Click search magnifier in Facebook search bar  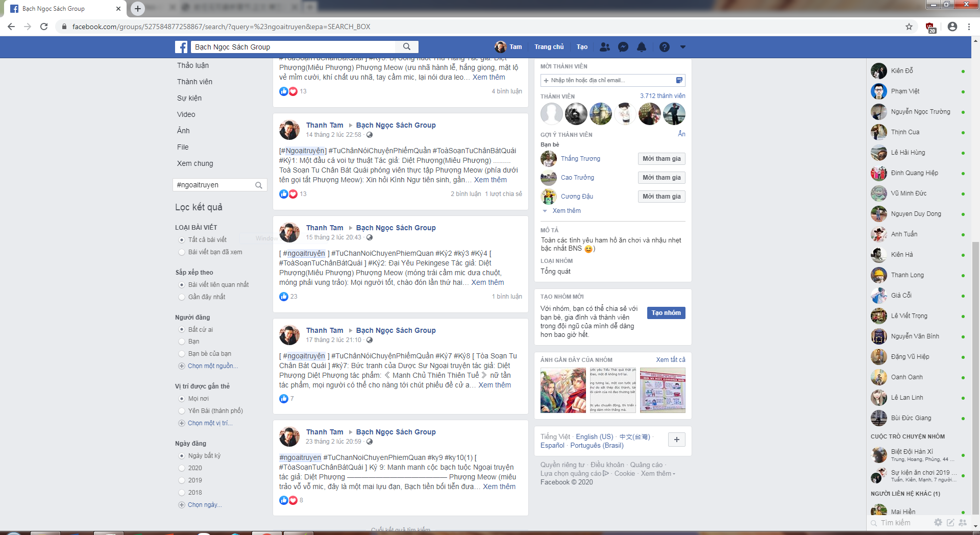[x=407, y=47]
